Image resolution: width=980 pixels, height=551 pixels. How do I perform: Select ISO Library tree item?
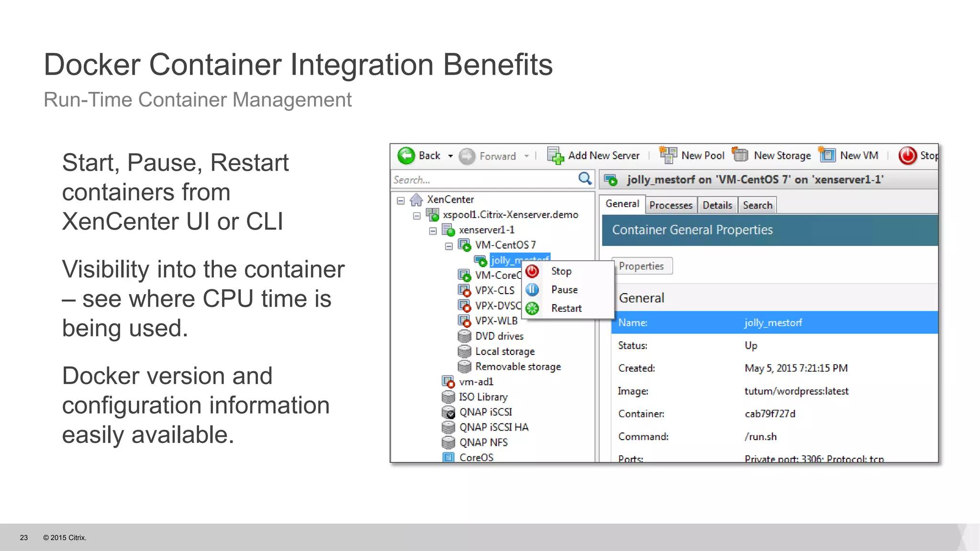(x=483, y=397)
